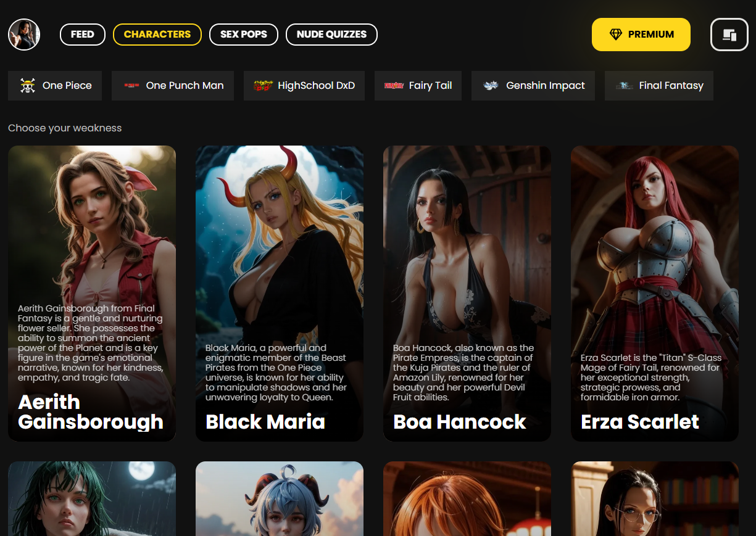Click the One Piece skull logo

(27, 86)
